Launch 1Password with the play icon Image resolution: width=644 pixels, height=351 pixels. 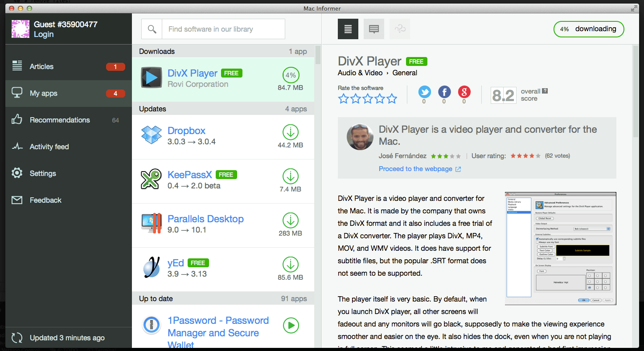(x=291, y=326)
